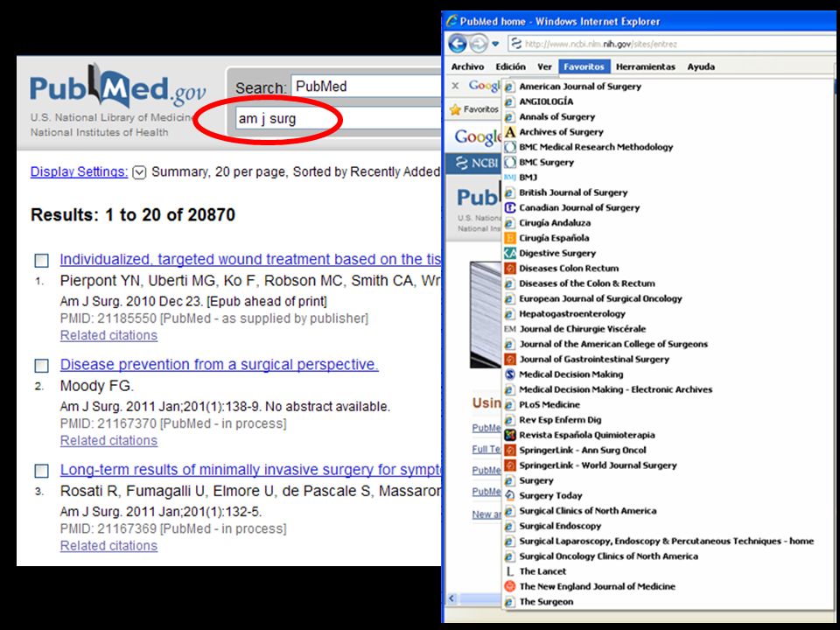
Task: Tick the checkbox for Long-term results article
Action: tap(41, 471)
